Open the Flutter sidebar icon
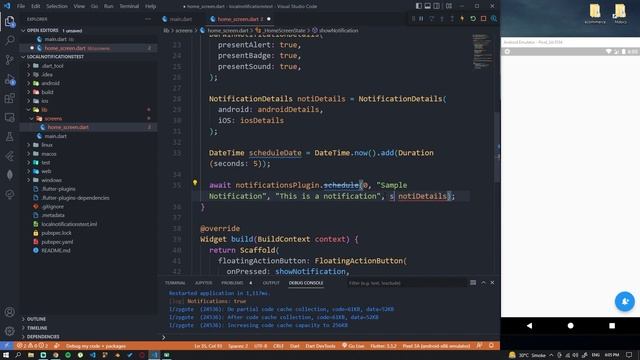Viewport: 640px width, 360px height. coord(9,156)
